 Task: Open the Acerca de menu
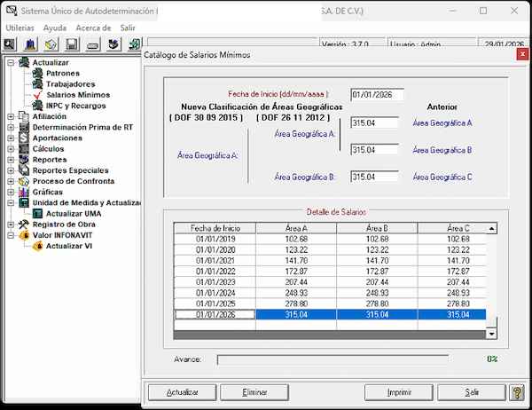click(x=93, y=28)
